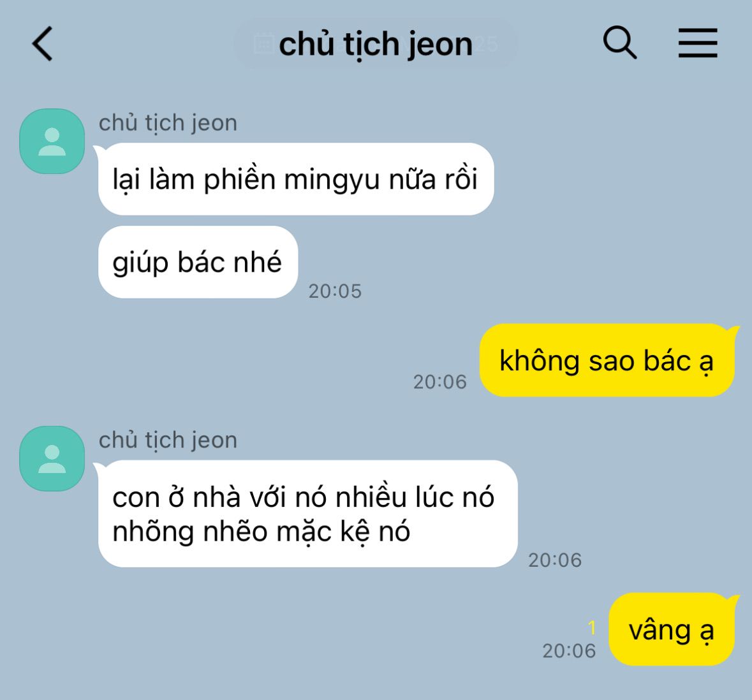The height and width of the screenshot is (700, 752).
Task: Select the yellow 'vâng ạ' bubble
Action: (x=672, y=629)
